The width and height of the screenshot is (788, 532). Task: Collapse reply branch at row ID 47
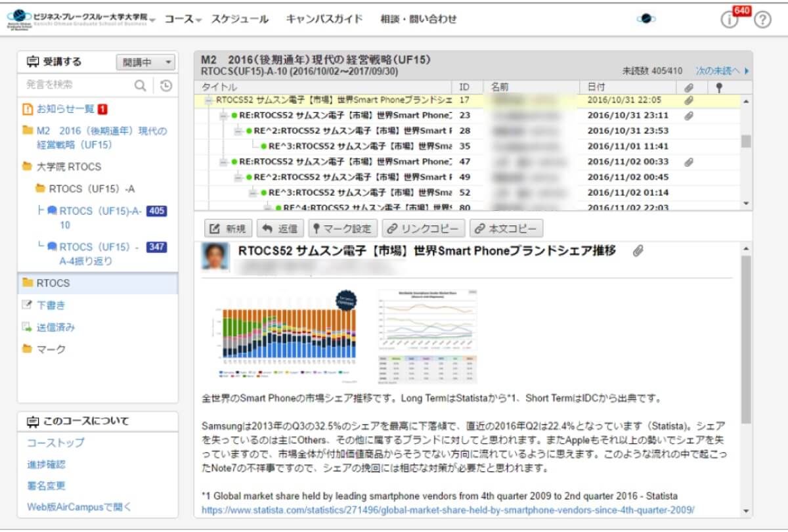click(223, 162)
